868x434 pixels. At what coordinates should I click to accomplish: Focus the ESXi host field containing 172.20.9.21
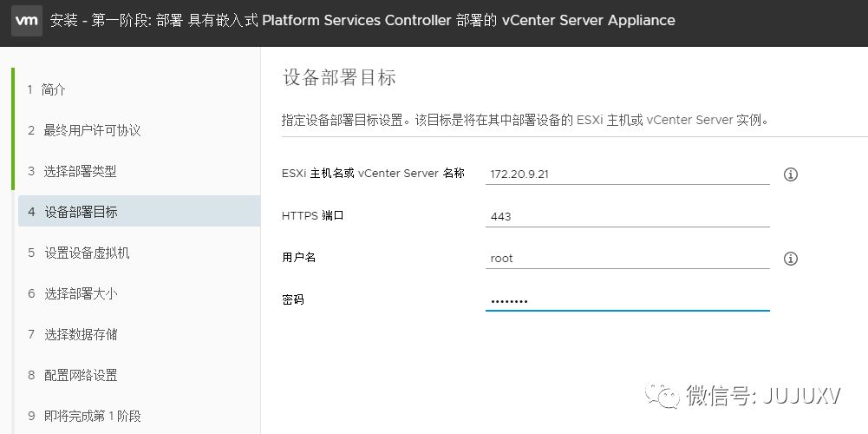point(627,174)
